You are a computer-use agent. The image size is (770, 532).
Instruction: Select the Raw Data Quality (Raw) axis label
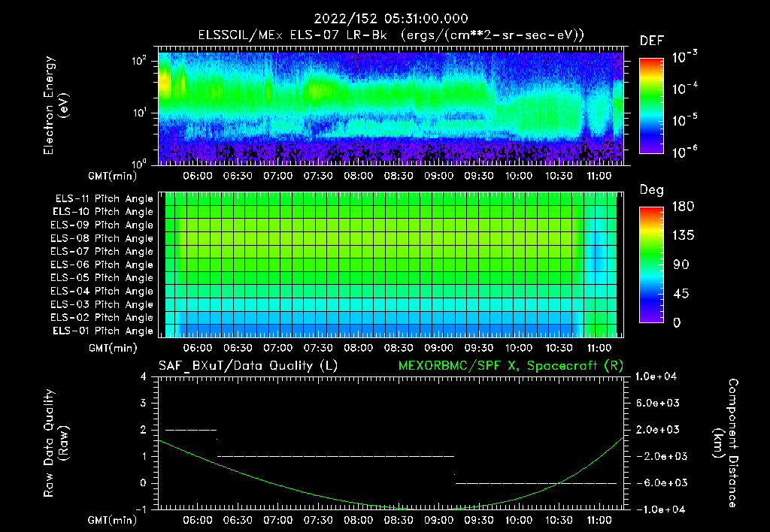click(56, 443)
